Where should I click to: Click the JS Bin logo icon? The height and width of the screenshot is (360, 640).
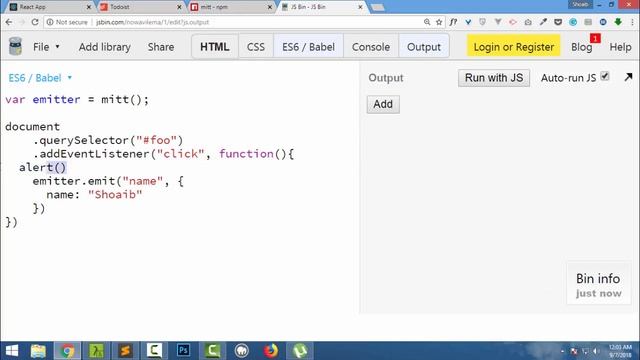point(16,46)
